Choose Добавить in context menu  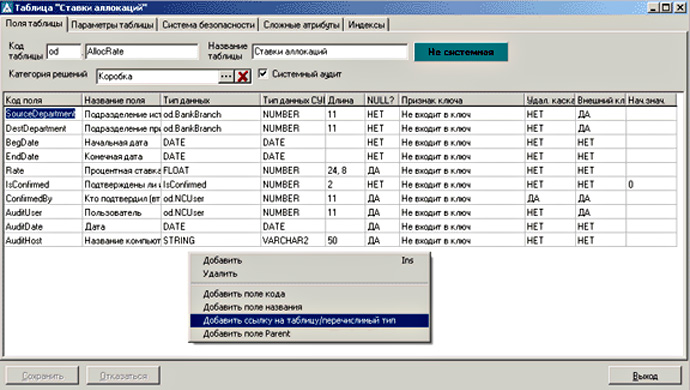click(x=309, y=261)
